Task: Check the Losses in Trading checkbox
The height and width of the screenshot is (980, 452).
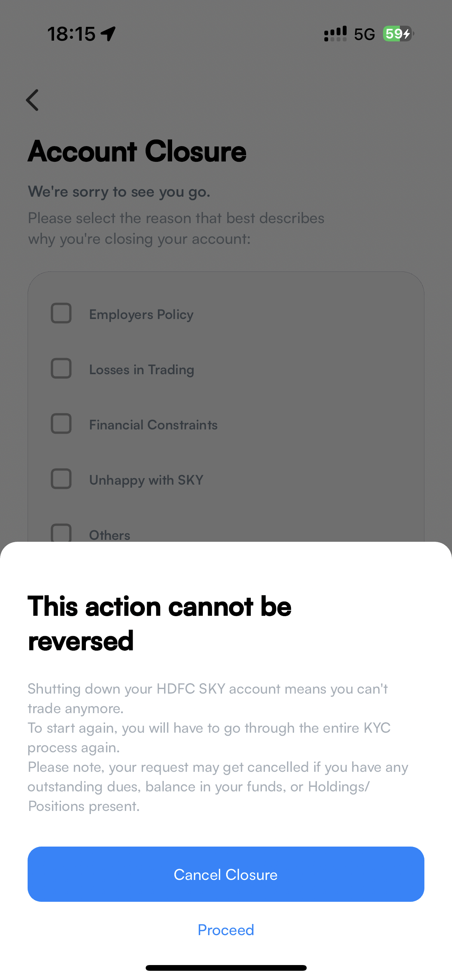Action: (61, 368)
